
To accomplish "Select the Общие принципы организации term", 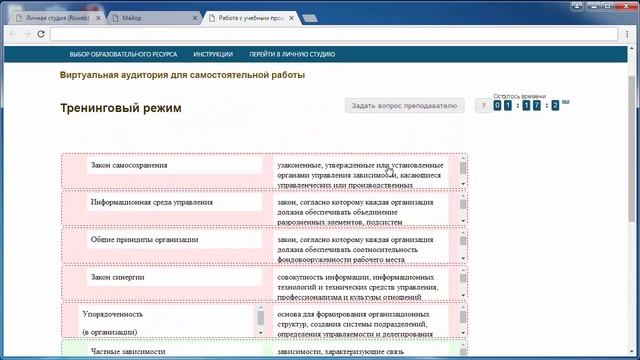I will pos(174,240).
